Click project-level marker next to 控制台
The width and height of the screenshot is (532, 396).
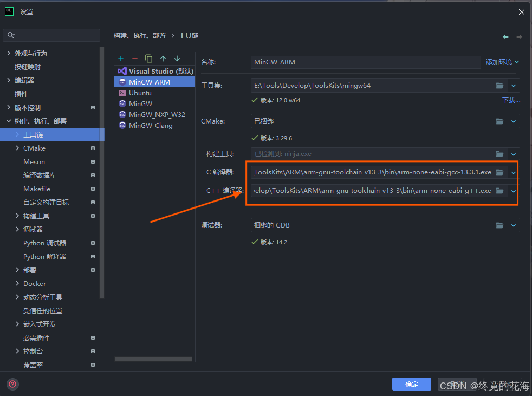coord(93,351)
